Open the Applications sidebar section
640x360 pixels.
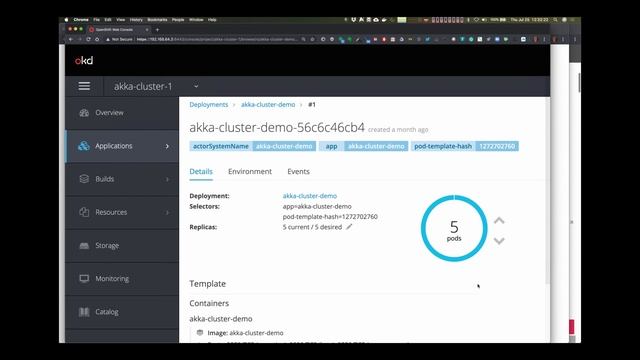122,146
